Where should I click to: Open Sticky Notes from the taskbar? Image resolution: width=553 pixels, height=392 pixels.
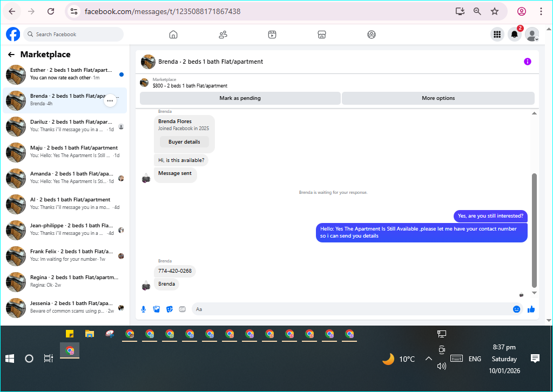[70, 334]
